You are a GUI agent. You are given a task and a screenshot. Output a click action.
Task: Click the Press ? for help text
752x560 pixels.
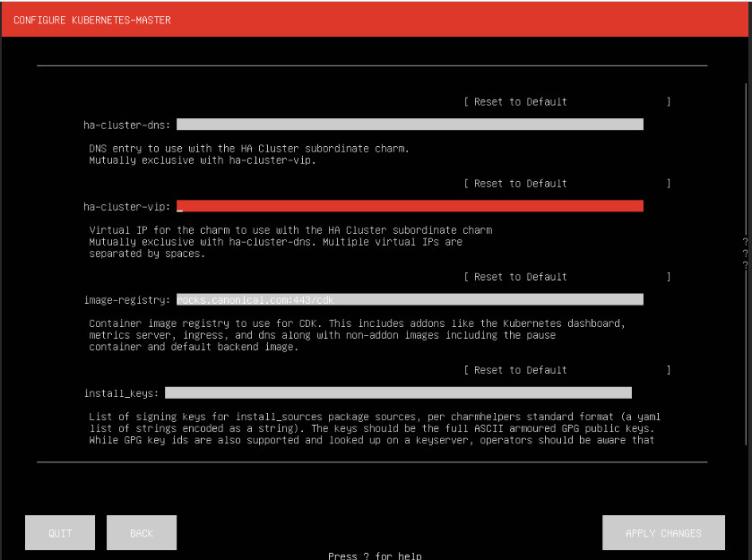tap(375, 555)
